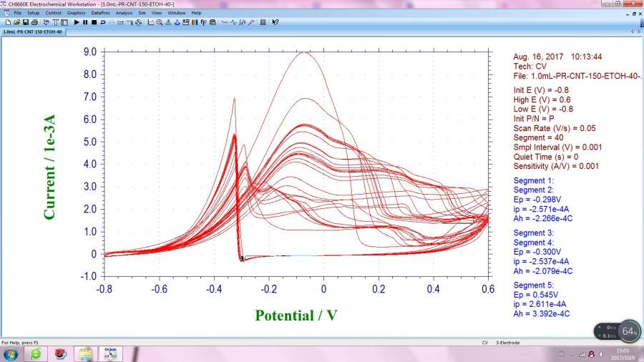Click 'Scan Rate (V/s) = 0.05' text
The height and width of the screenshot is (362, 644).
[555, 128]
